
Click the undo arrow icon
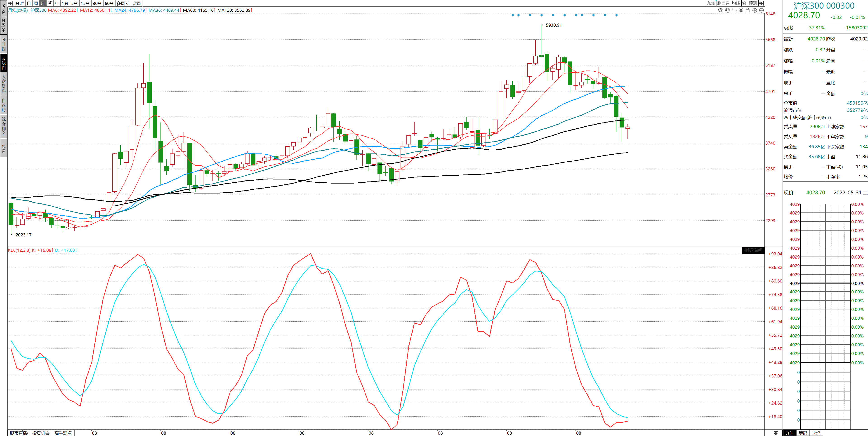coord(734,10)
